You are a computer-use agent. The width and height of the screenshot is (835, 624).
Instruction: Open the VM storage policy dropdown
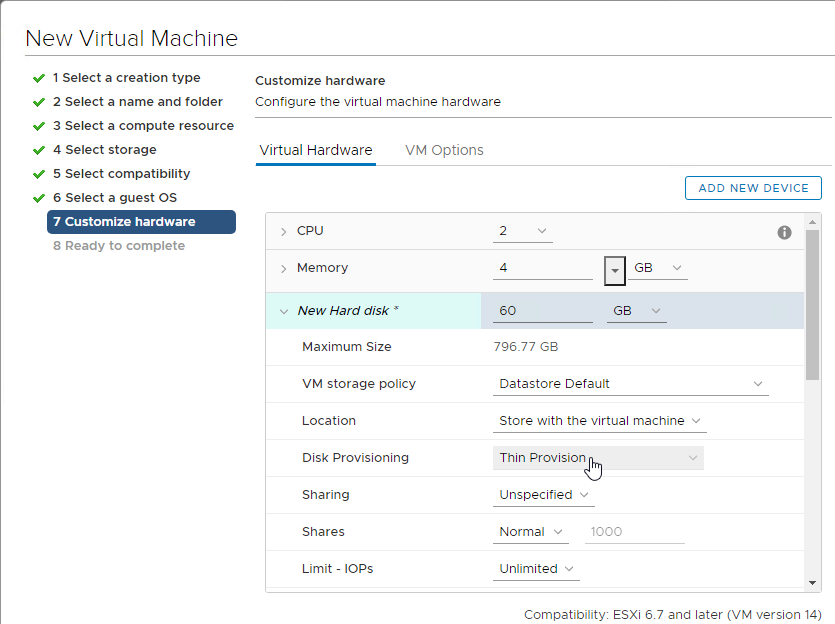(631, 384)
